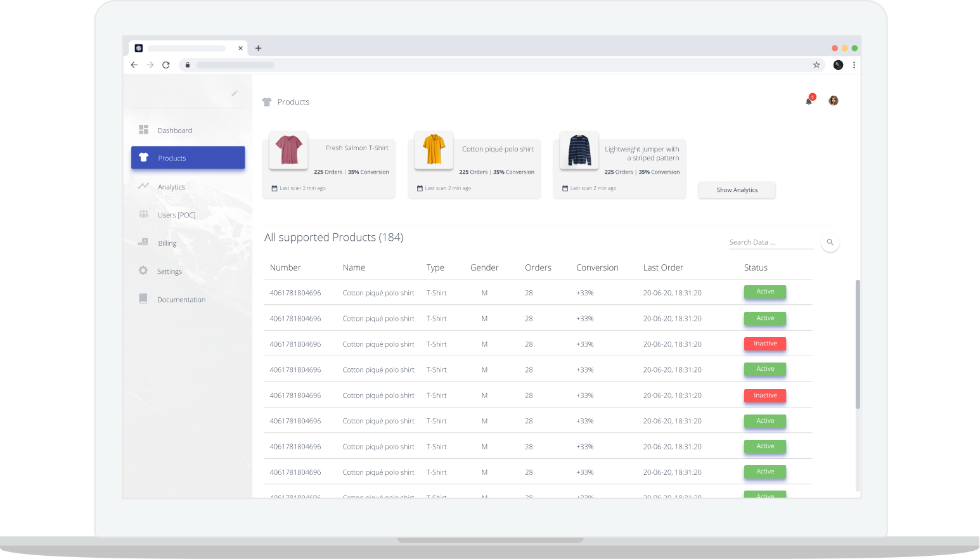Screen dimensions: 980x559
Task: Open the Fresh Salmon T-Shirt thumbnail
Action: (x=289, y=150)
